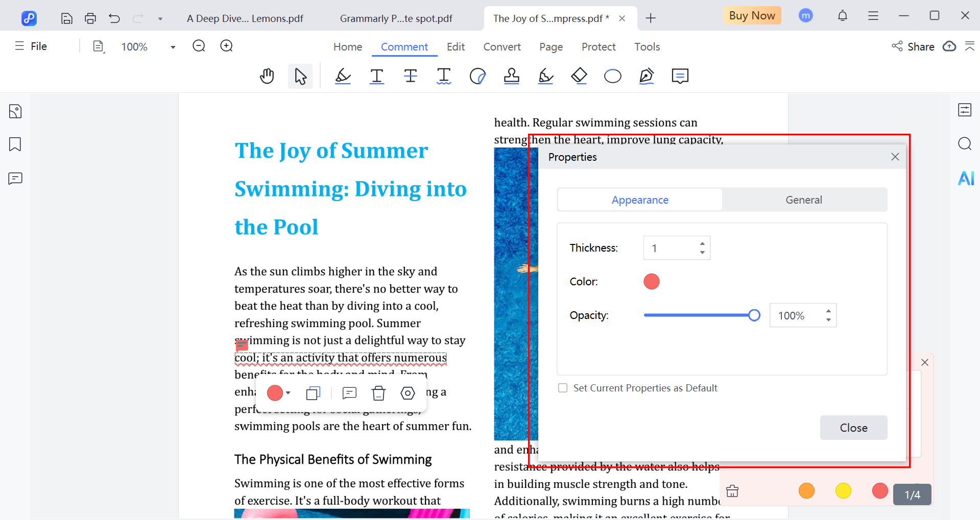The image size is (980, 520).
Task: Switch to the General tab
Action: coord(803,200)
